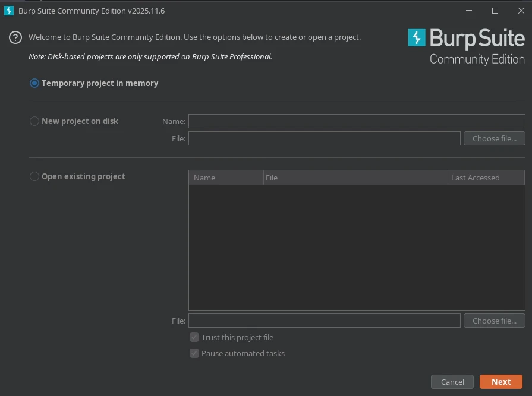Maximize the Burp Suite window
The image size is (532, 396).
[x=495, y=11]
